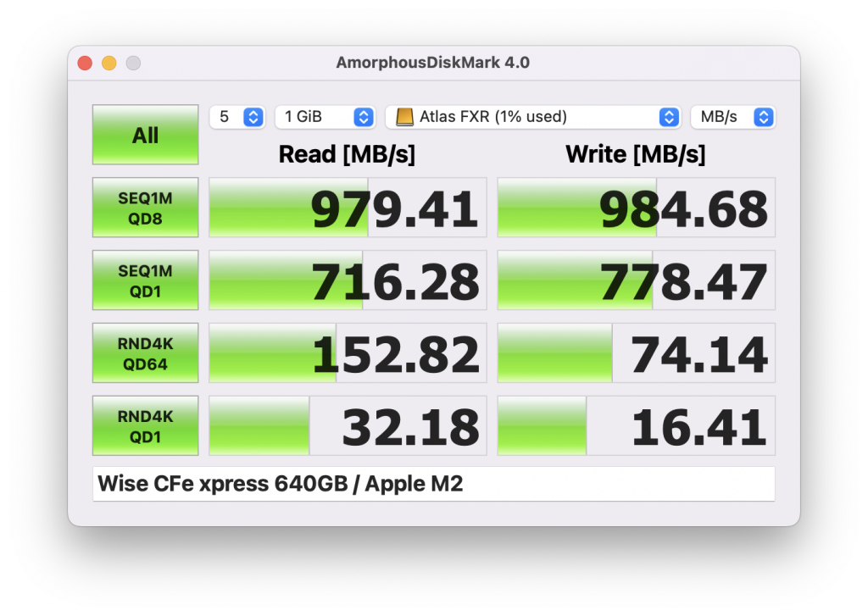Image resolution: width=868 pixels, height=616 pixels.
Task: Run all benchmarks with the All button
Action: pyautogui.click(x=145, y=135)
